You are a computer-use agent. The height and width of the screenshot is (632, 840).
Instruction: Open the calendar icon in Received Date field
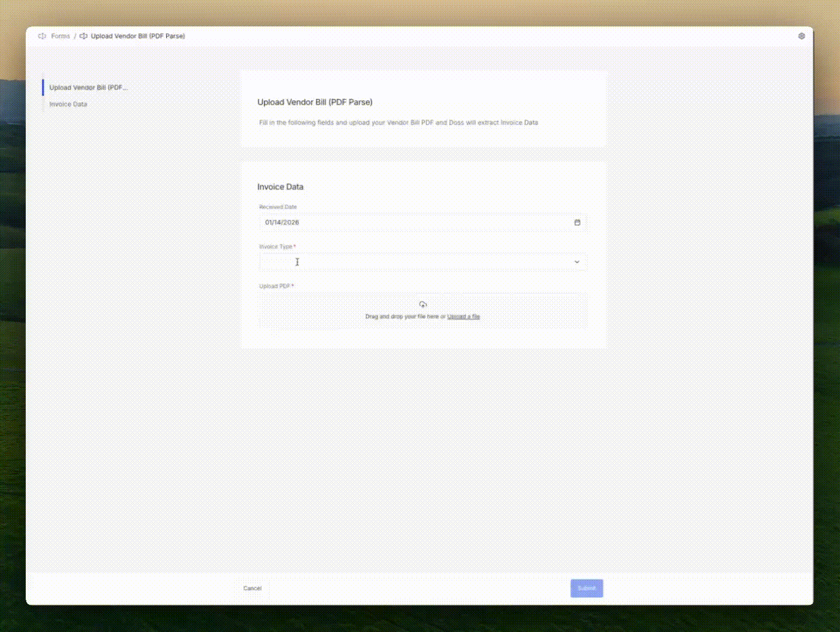[x=577, y=222]
